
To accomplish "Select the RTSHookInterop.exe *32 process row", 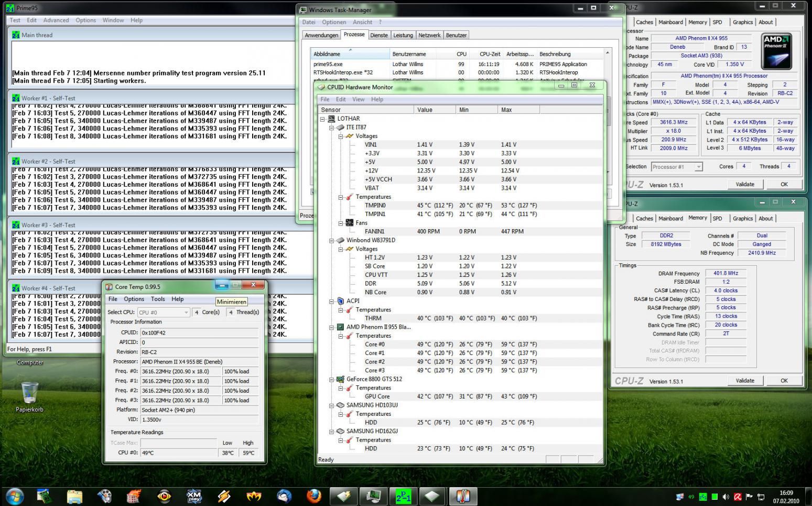I will (457, 72).
